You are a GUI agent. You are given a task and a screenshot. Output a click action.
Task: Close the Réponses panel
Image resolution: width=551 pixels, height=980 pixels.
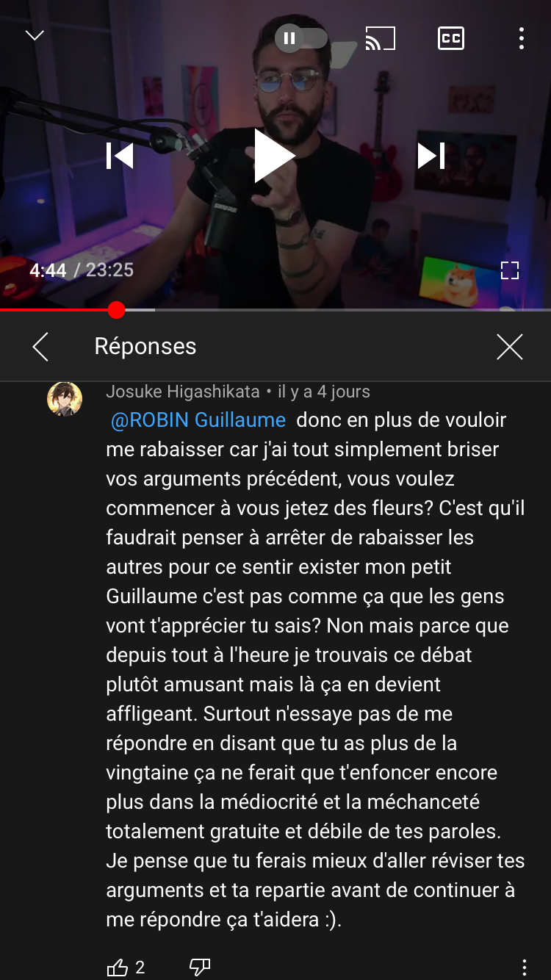click(x=509, y=347)
